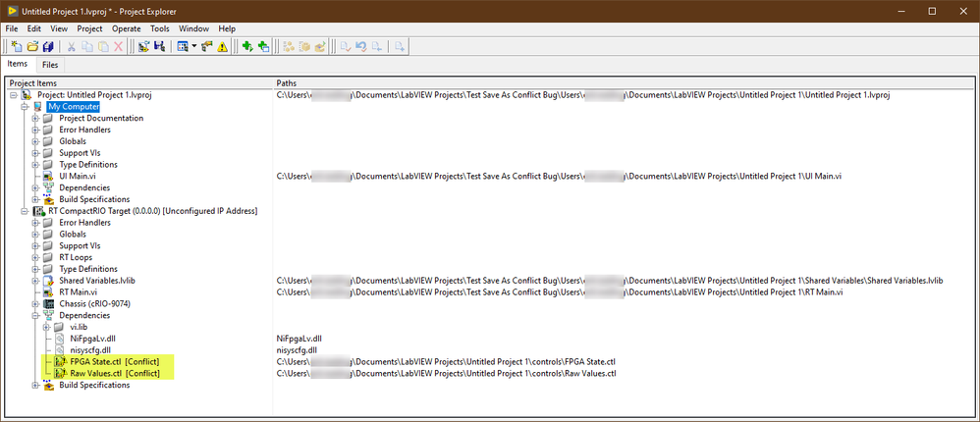This screenshot has width=980, height=422.
Task: Collapse the RT target Dependencies node
Action: [x=36, y=316]
